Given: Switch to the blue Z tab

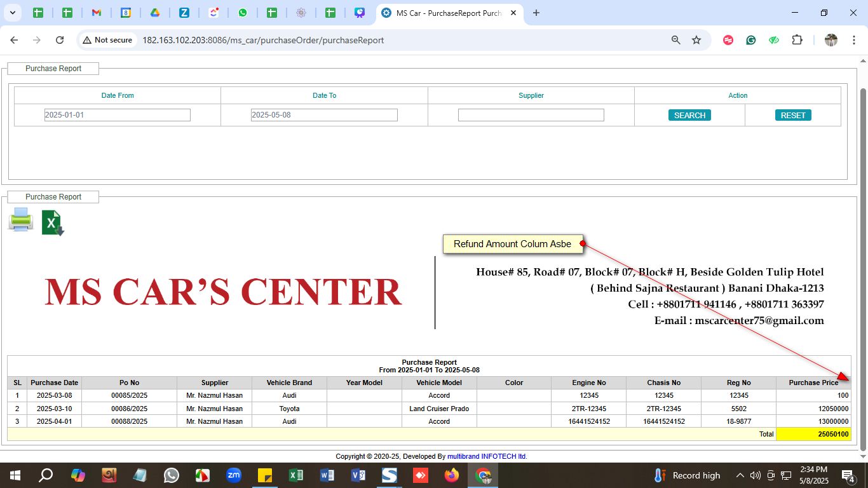Looking at the screenshot, I should 184,13.
